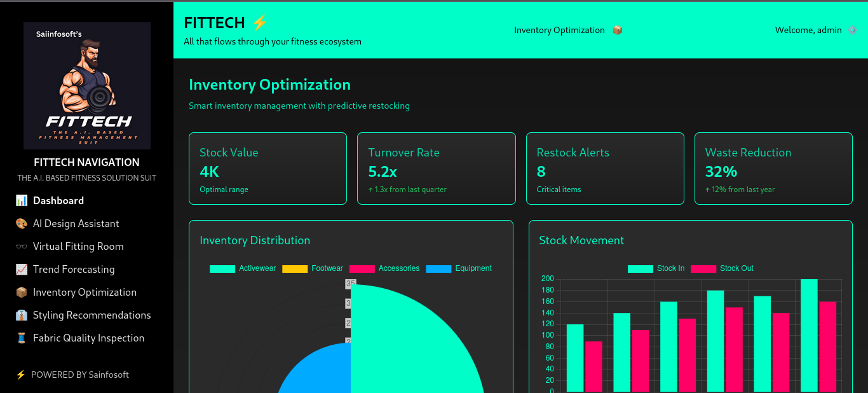Click the Trend Forecasting chart icon
This screenshot has height=393, width=868.
pyautogui.click(x=22, y=270)
